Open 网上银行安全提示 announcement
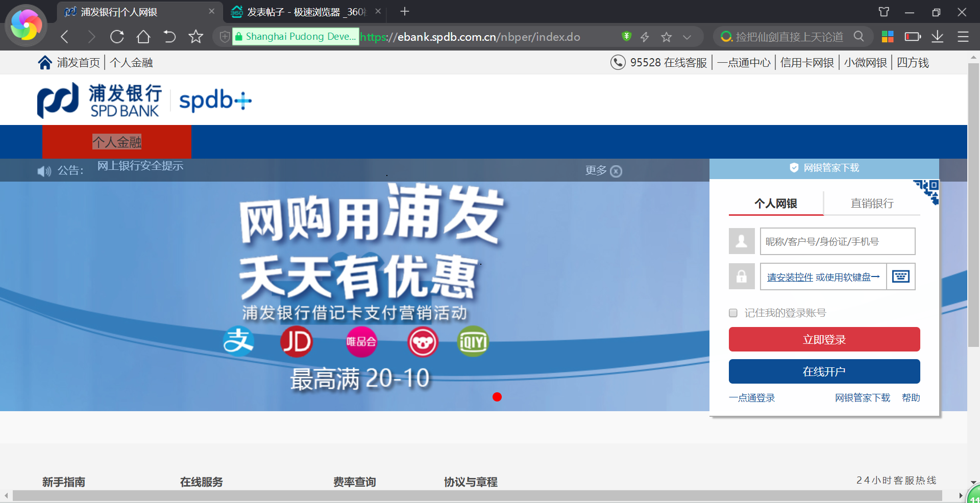The width and height of the screenshot is (980, 503). coord(140,166)
